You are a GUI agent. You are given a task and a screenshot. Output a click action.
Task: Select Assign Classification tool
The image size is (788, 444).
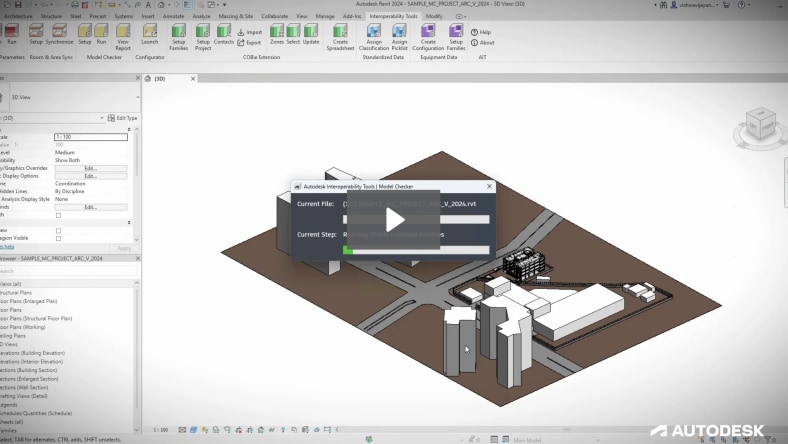coord(374,35)
